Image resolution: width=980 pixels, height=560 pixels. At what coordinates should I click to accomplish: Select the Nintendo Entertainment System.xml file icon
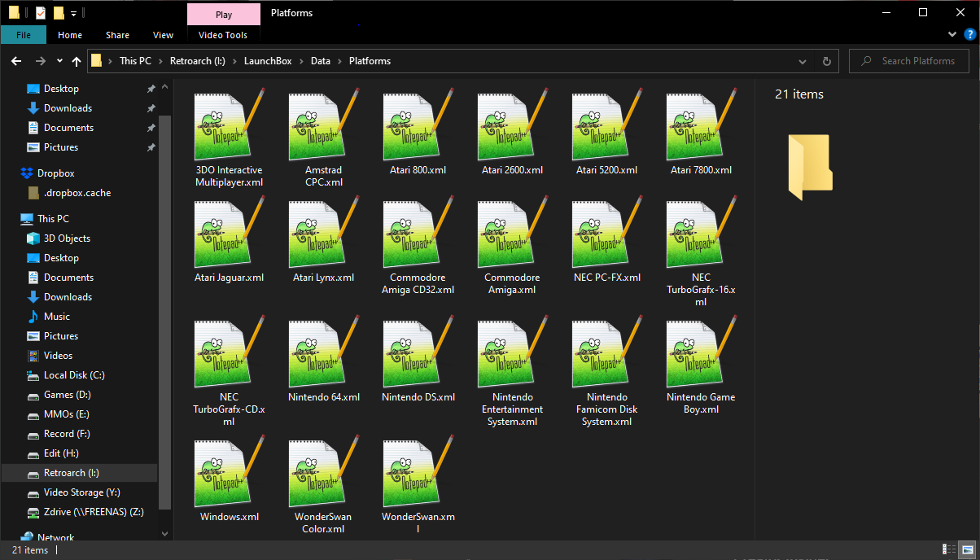[x=512, y=351]
